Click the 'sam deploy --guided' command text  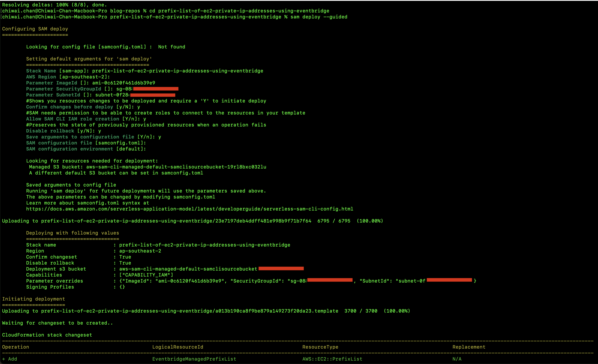(319, 17)
